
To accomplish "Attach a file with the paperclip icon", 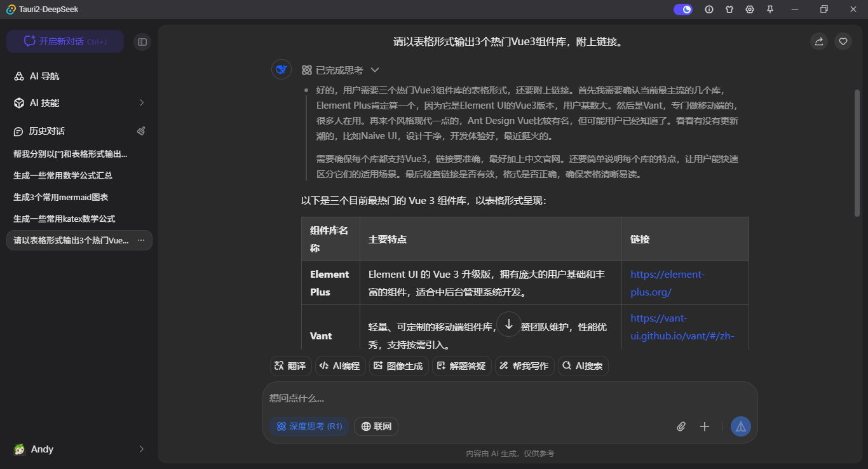I will click(681, 426).
